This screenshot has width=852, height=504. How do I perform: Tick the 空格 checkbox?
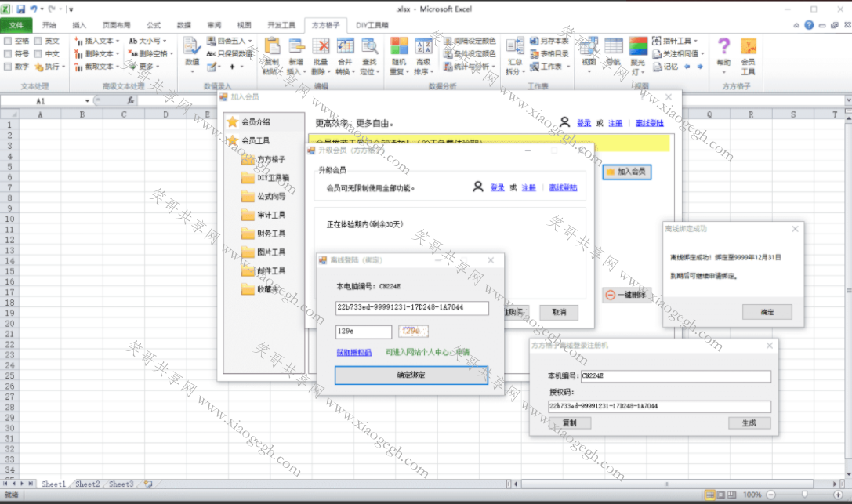coord(8,41)
